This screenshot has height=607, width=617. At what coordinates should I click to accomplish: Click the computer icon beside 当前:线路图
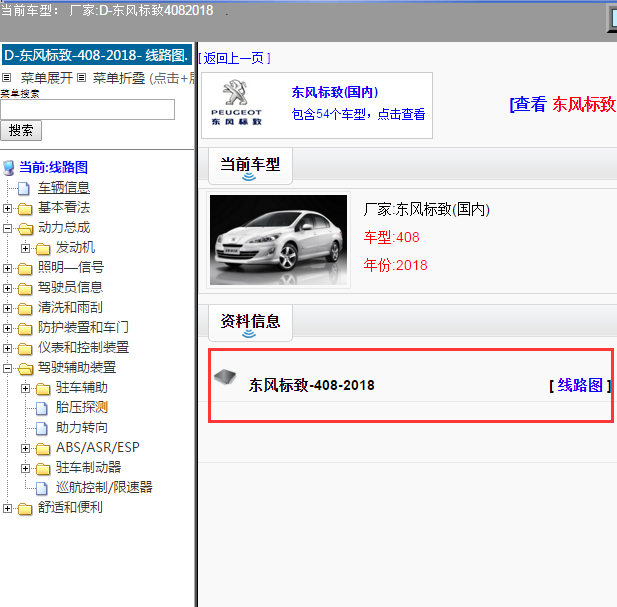tap(9, 168)
